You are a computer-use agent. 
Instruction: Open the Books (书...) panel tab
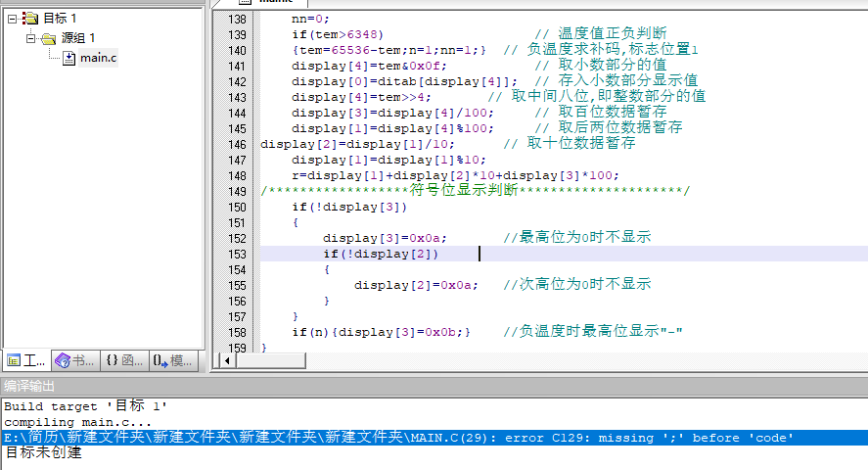75,360
